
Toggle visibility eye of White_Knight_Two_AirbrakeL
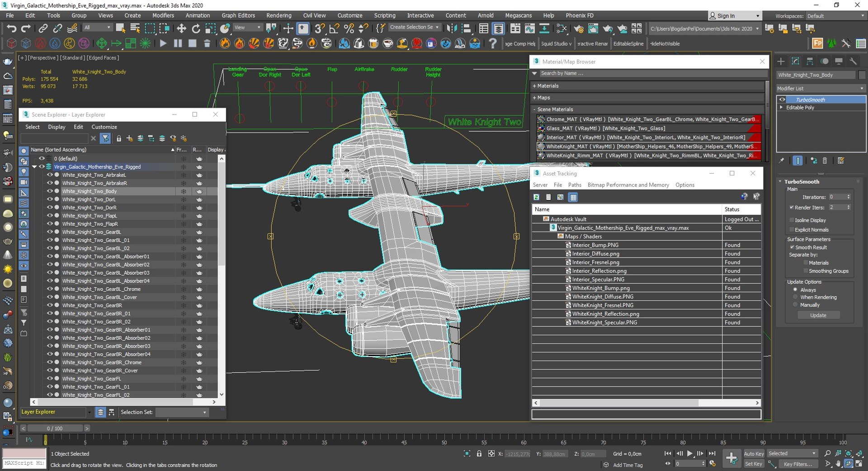(50, 175)
